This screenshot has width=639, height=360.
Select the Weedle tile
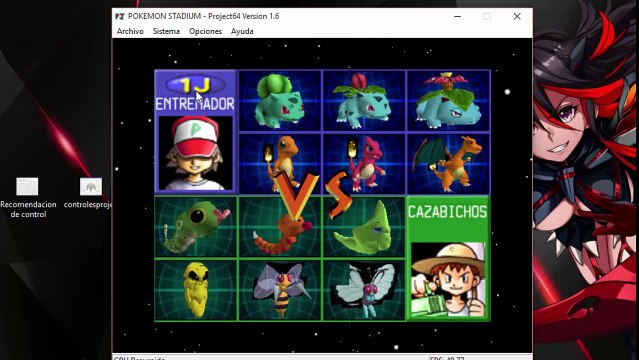(280, 227)
